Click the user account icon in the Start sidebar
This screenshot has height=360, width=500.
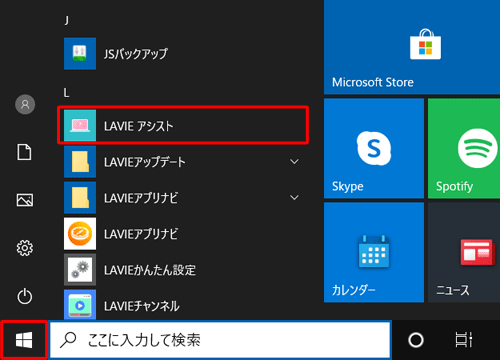pyautogui.click(x=25, y=105)
